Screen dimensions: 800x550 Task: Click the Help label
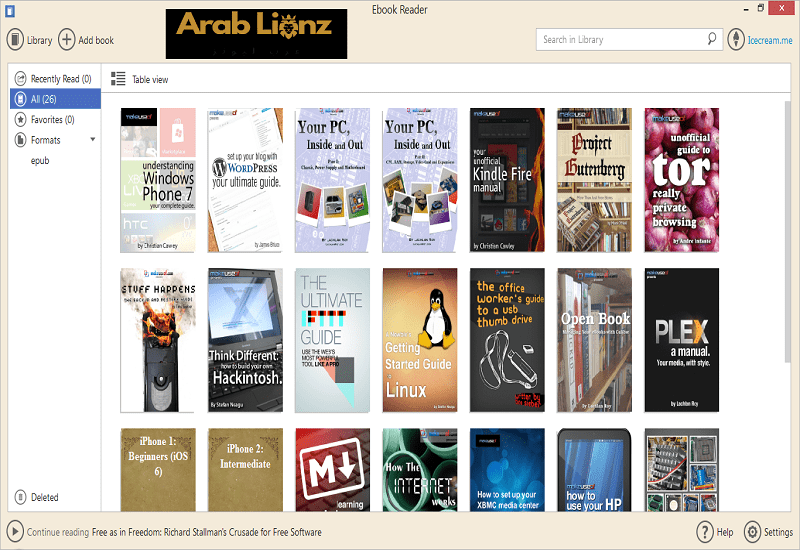pyautogui.click(x=725, y=532)
